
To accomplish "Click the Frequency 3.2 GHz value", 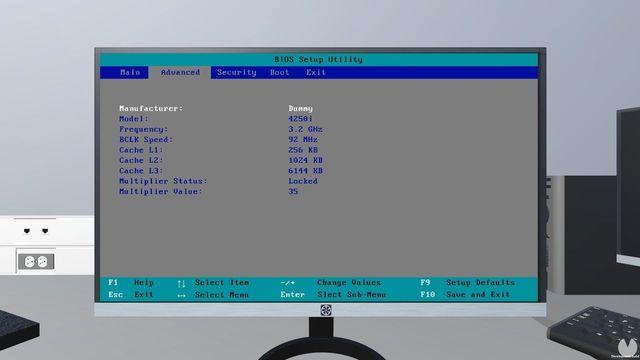I will (305, 129).
